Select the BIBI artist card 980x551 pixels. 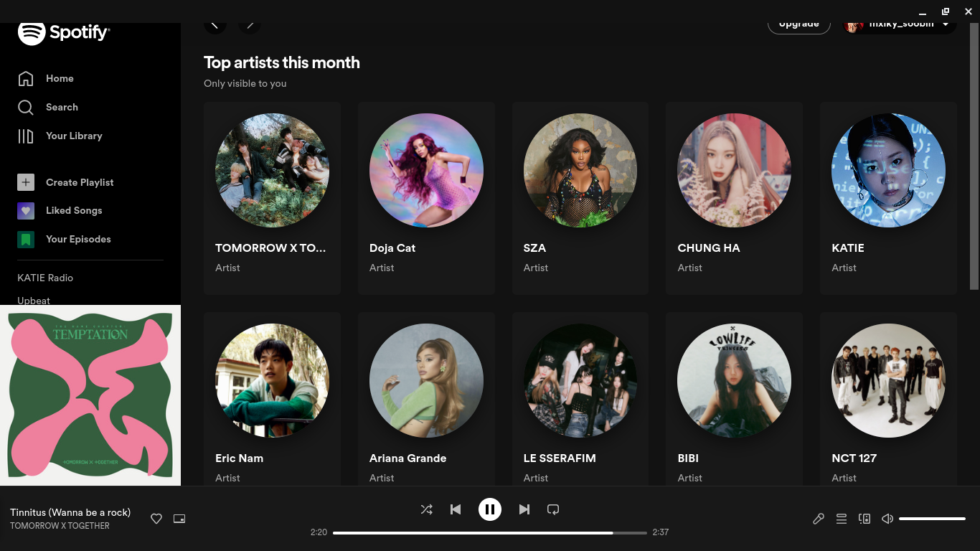pos(734,399)
